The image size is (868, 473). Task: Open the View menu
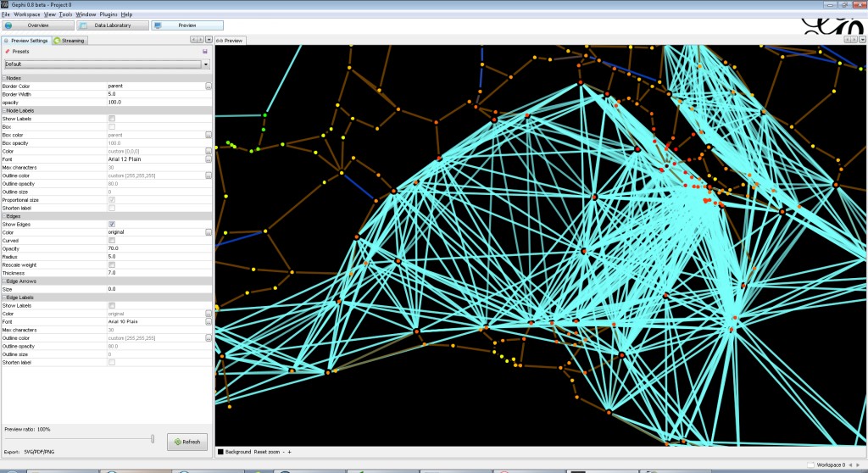[x=50, y=14]
